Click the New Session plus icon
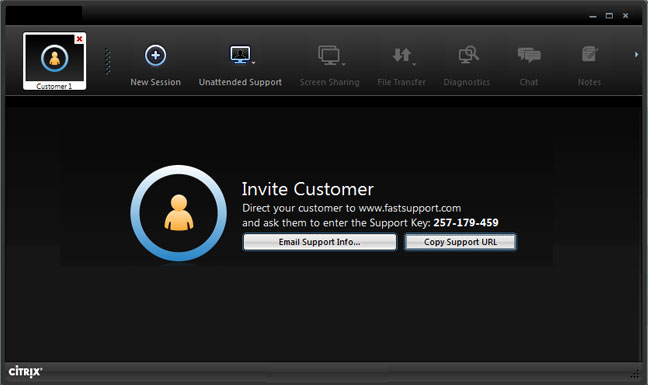 pyautogui.click(x=155, y=55)
